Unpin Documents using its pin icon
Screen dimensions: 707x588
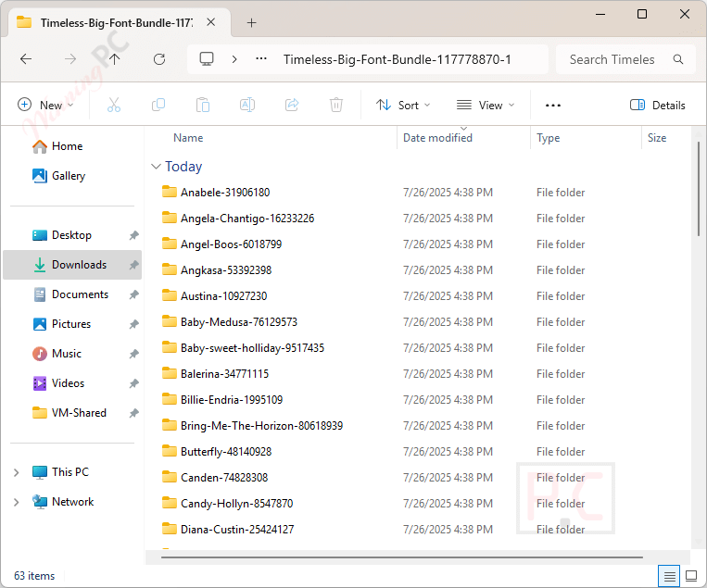[x=133, y=294]
